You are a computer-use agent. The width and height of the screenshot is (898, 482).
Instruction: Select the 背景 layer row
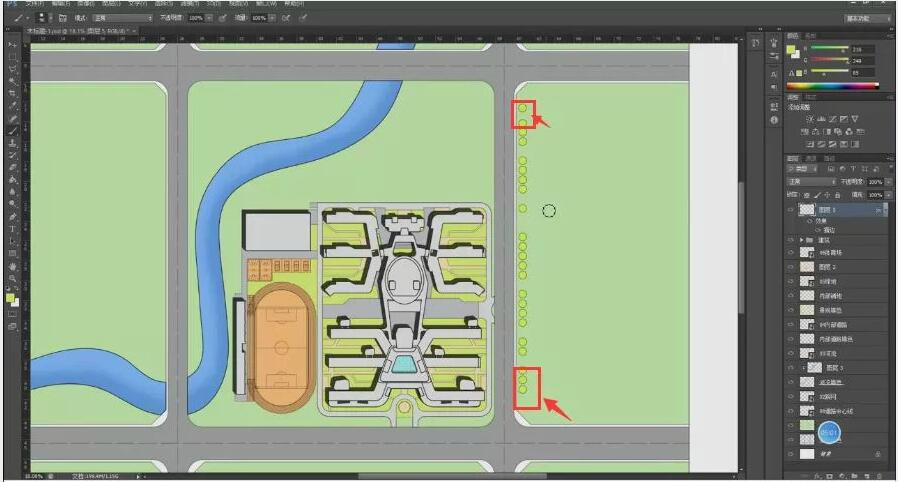[x=837, y=454]
